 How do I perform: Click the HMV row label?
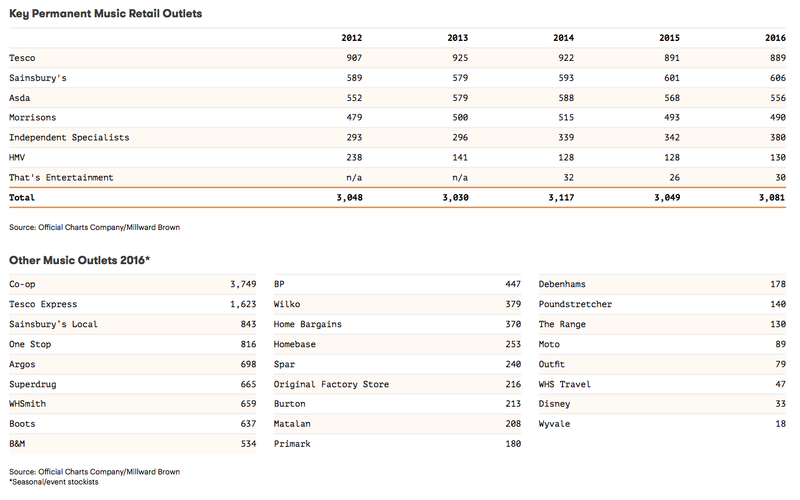pyautogui.click(x=17, y=158)
